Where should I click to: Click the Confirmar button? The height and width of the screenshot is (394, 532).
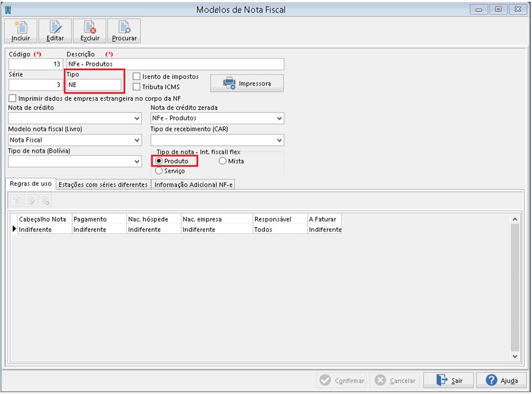pos(342,381)
